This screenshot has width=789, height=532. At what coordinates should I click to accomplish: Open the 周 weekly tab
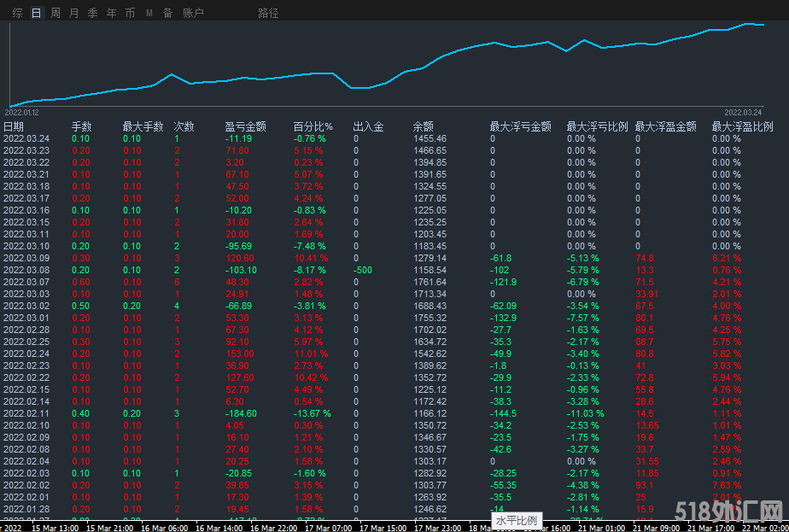click(x=56, y=13)
